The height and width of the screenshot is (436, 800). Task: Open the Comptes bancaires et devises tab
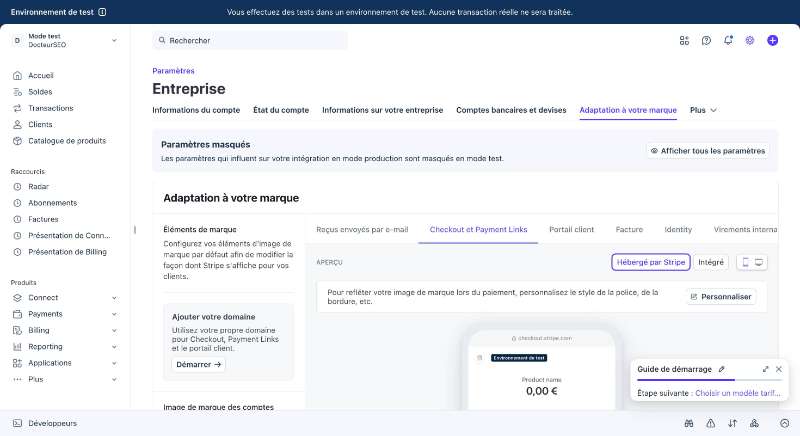pyautogui.click(x=511, y=110)
